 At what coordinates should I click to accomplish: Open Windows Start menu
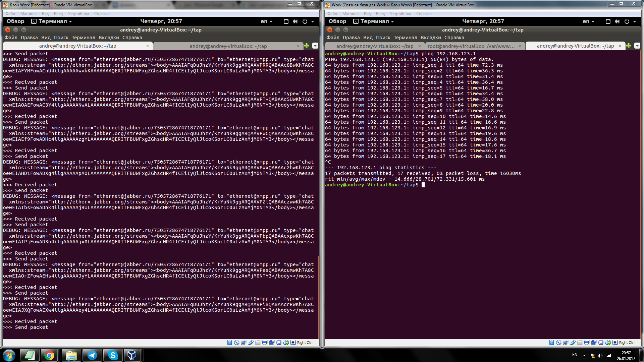coord(9,355)
